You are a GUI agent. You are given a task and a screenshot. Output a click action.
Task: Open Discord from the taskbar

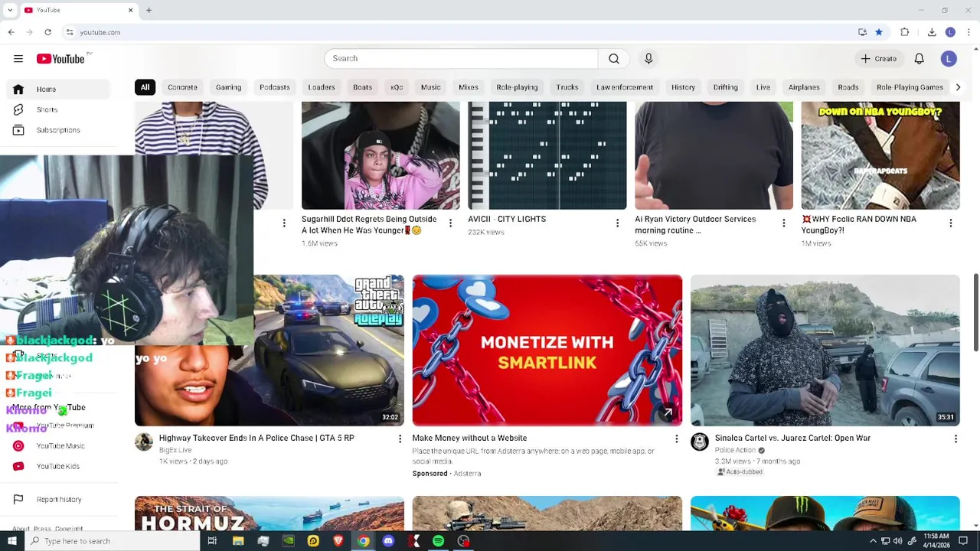[x=388, y=541]
